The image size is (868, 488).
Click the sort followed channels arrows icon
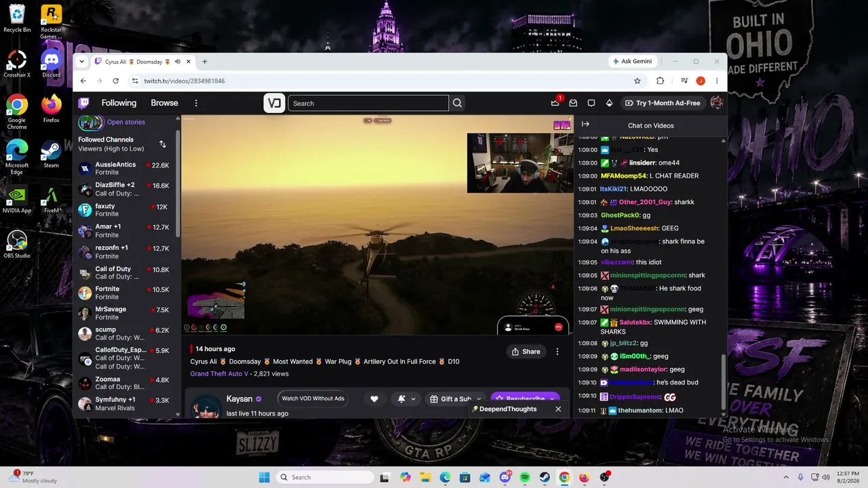click(163, 144)
